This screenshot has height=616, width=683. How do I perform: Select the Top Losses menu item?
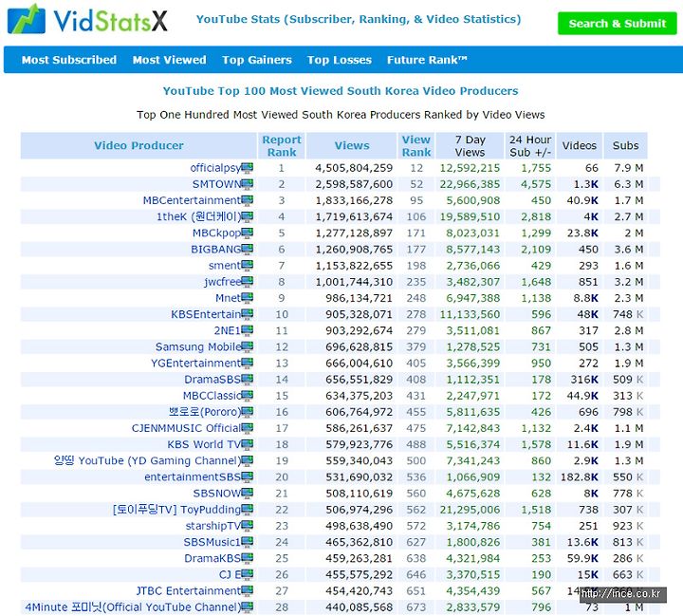click(x=340, y=60)
